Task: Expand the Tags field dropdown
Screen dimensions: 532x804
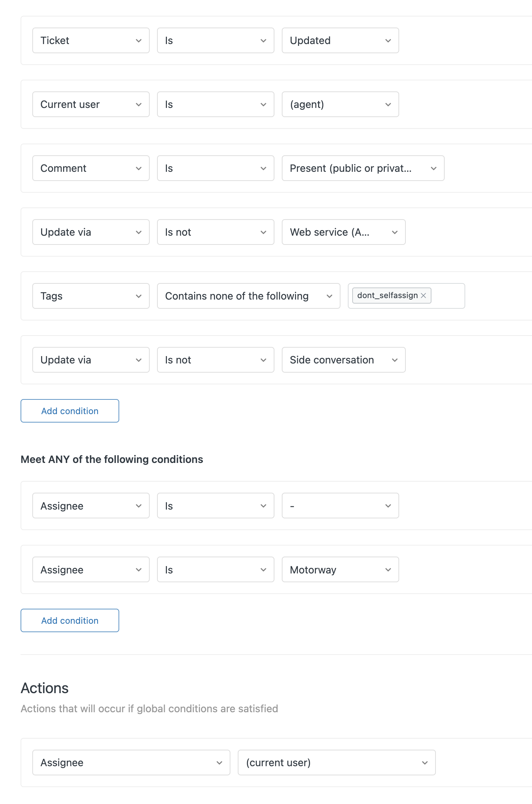Action: [91, 296]
